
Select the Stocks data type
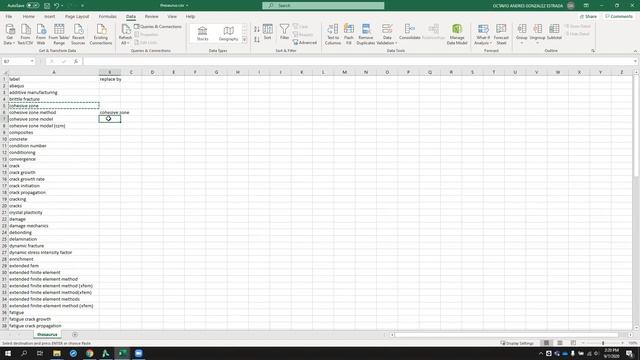pyautogui.click(x=202, y=33)
